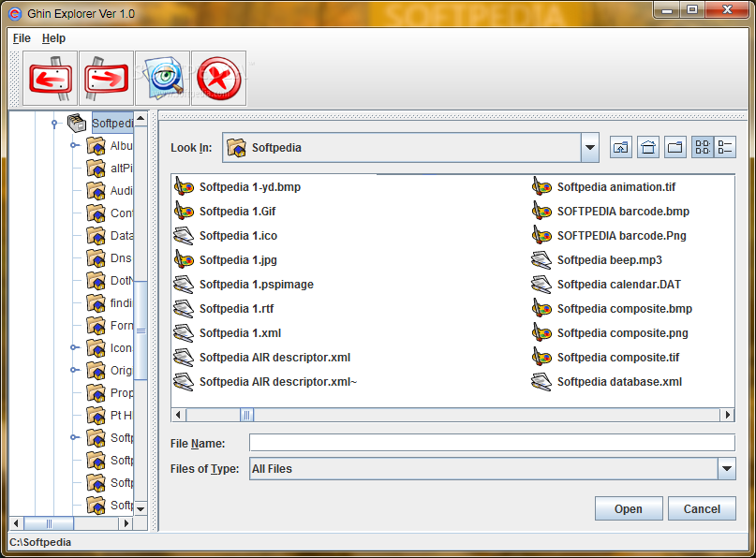Click the file list scroll right arrow
The width and height of the screenshot is (756, 558).
[x=727, y=415]
